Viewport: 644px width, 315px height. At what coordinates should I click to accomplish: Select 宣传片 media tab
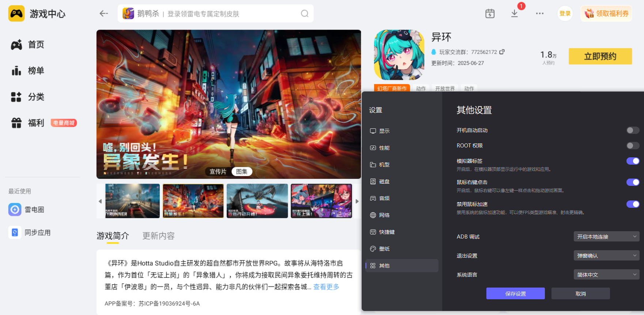[x=218, y=172]
